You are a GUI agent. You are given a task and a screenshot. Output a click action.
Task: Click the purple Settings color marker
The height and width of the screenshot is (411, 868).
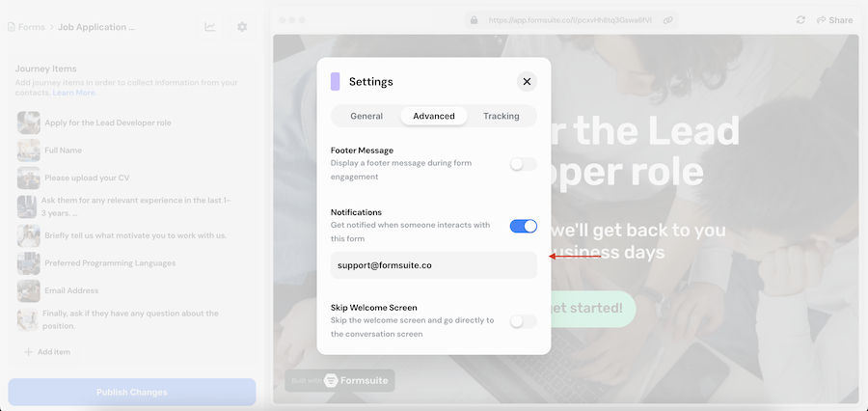335,82
